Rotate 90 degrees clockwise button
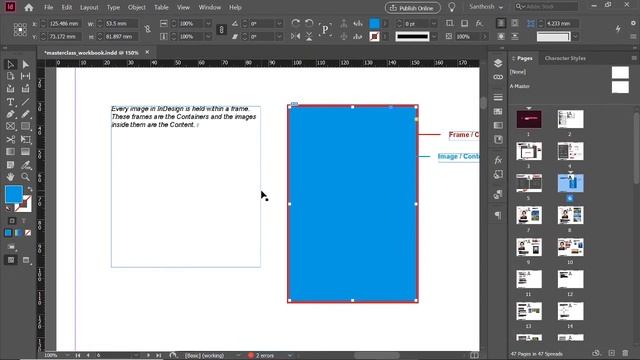 pyautogui.click(x=296, y=23)
